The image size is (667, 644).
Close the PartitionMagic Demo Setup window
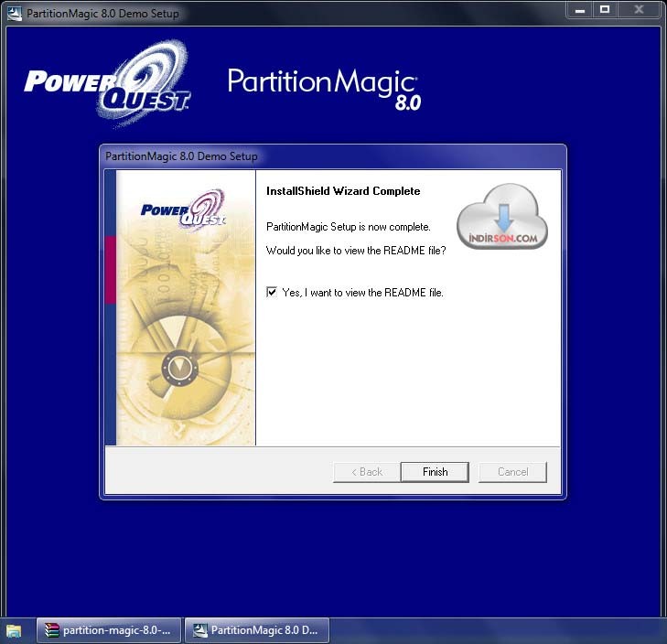(639, 9)
